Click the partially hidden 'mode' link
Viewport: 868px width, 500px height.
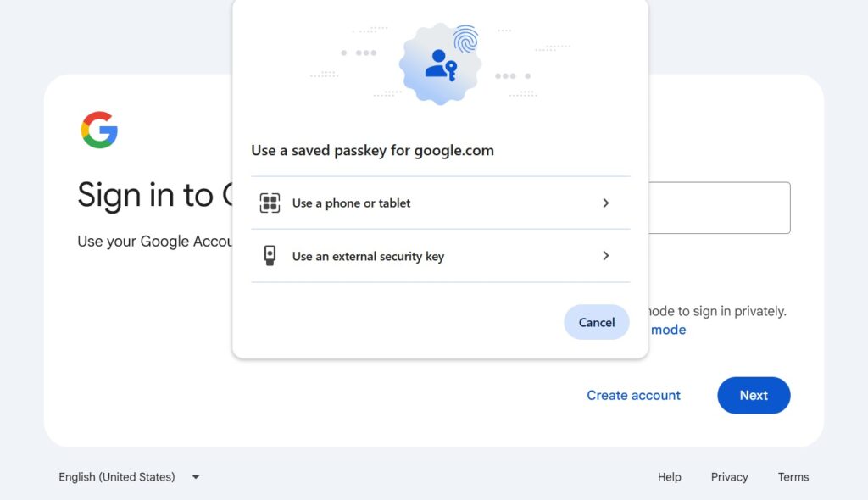click(x=668, y=330)
